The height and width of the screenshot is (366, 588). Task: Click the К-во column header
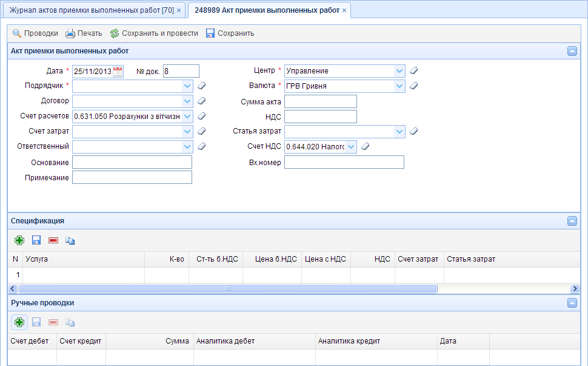(167, 259)
